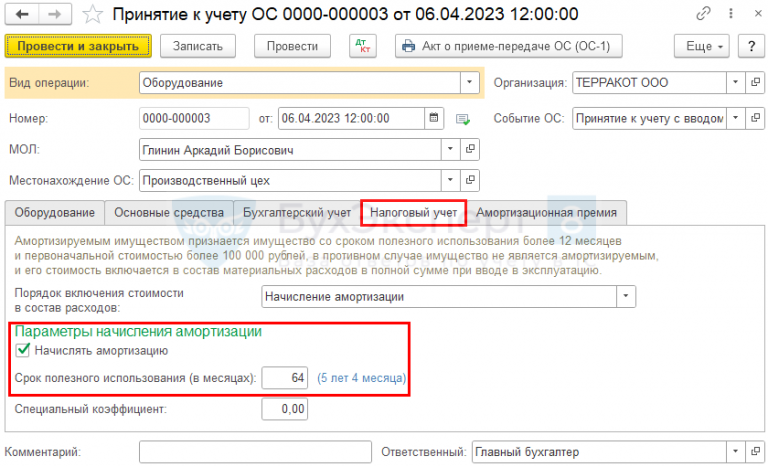The height and width of the screenshot is (467, 768).
Task: Expand Вид операции dropdown list
Action: pyautogui.click(x=469, y=83)
